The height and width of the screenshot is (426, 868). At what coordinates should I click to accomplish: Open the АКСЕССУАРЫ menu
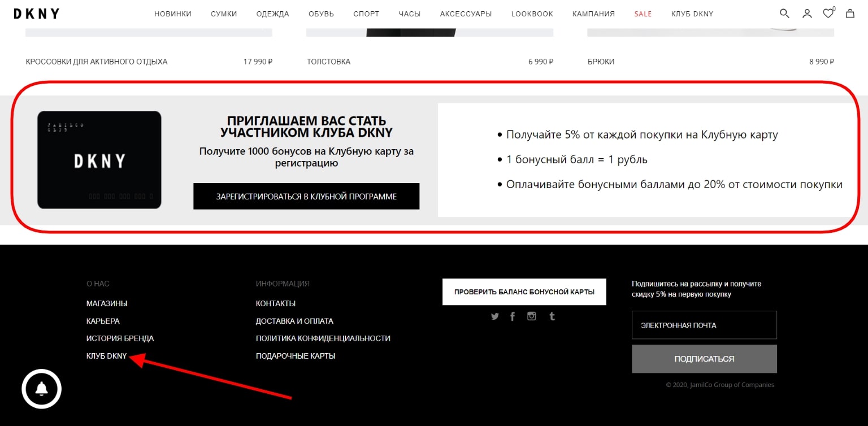pyautogui.click(x=466, y=14)
